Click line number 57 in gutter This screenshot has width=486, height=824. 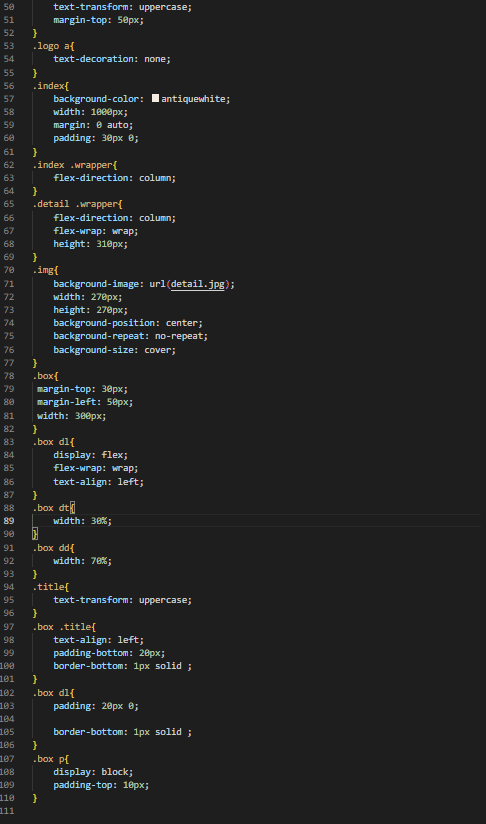(9, 99)
